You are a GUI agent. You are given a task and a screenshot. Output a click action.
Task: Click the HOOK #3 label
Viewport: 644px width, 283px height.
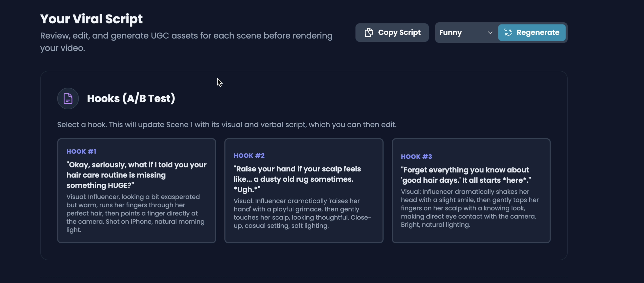(x=416, y=157)
